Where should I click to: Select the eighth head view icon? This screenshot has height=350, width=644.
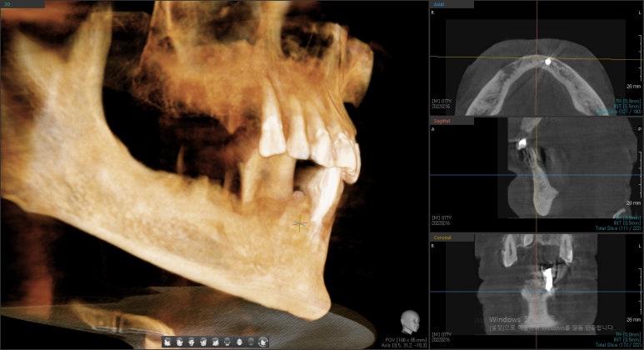click(x=251, y=342)
